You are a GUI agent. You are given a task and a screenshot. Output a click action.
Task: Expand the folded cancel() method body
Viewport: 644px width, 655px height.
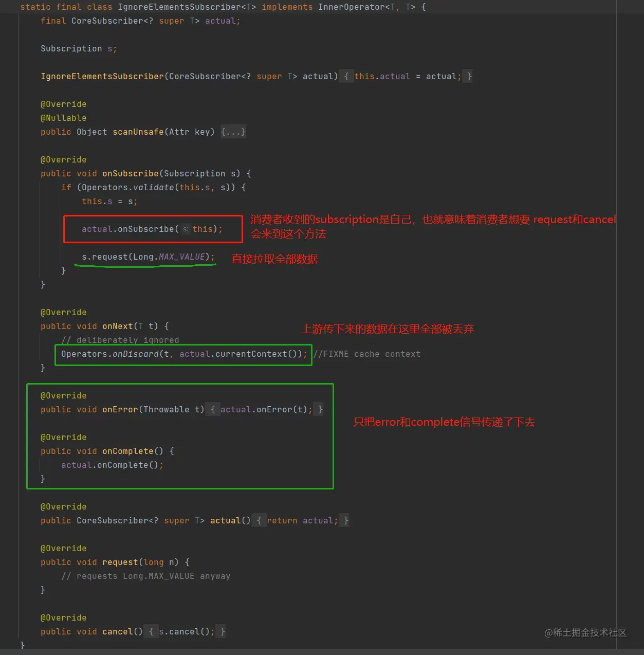(x=151, y=632)
